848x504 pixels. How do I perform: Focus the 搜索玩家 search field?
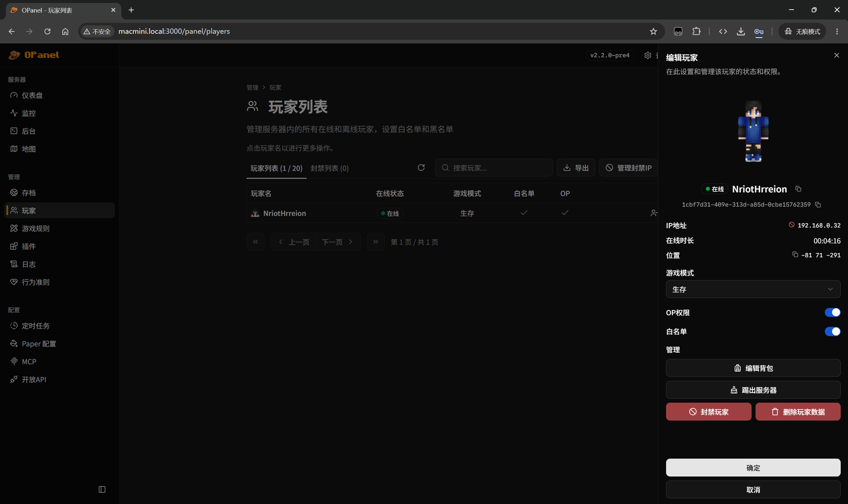pos(494,168)
